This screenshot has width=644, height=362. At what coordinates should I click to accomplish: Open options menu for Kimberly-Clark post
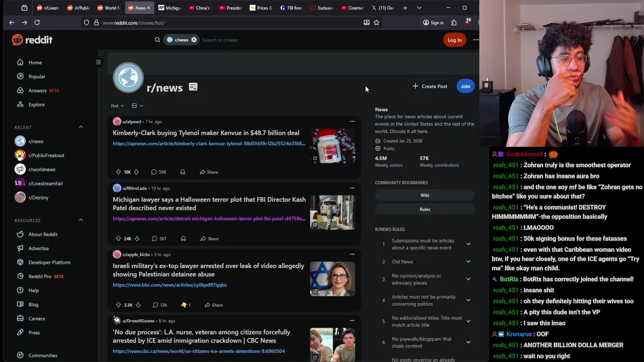coord(352,121)
